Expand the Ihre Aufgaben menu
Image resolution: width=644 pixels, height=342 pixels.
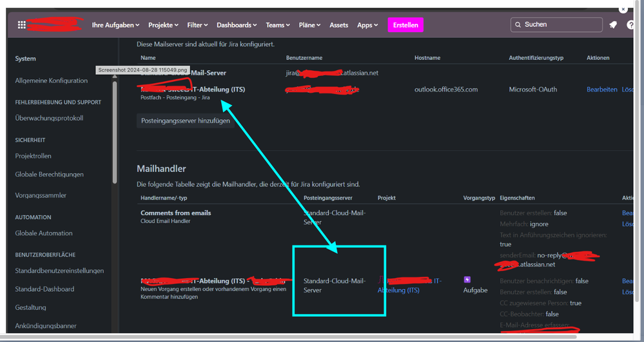point(116,25)
